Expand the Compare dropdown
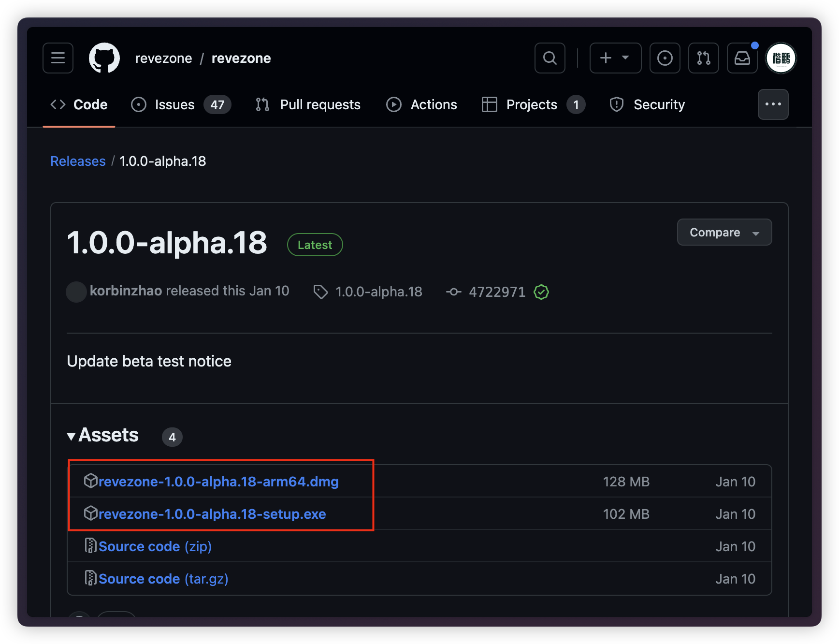This screenshot has height=644, width=839. tap(724, 233)
